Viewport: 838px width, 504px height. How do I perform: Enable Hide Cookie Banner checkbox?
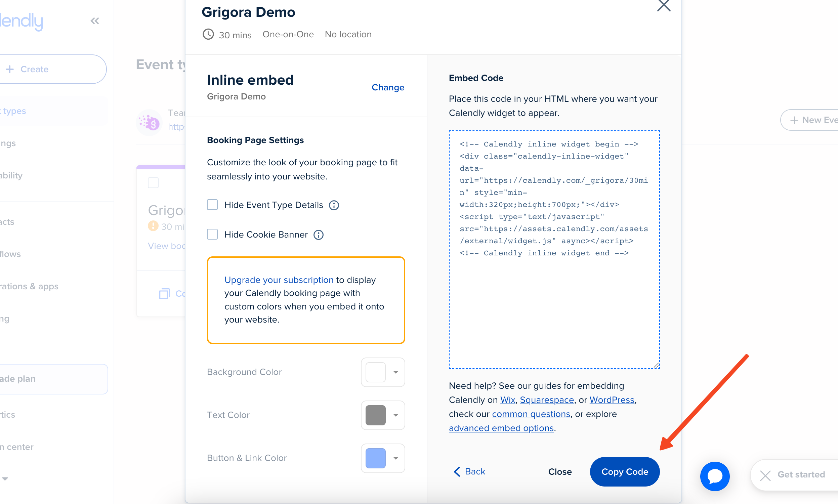(x=212, y=234)
